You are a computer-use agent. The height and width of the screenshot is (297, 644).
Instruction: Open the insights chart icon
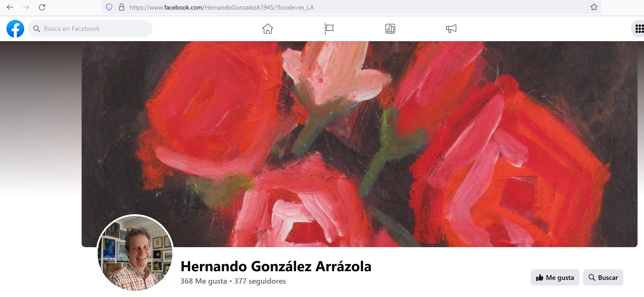click(x=390, y=29)
